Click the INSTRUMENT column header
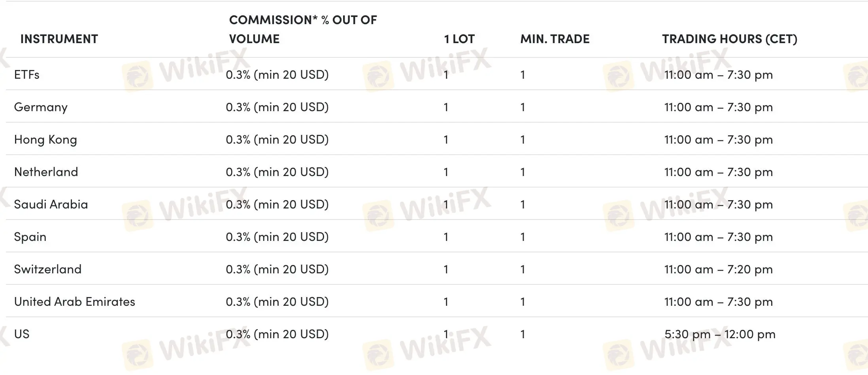 (59, 39)
